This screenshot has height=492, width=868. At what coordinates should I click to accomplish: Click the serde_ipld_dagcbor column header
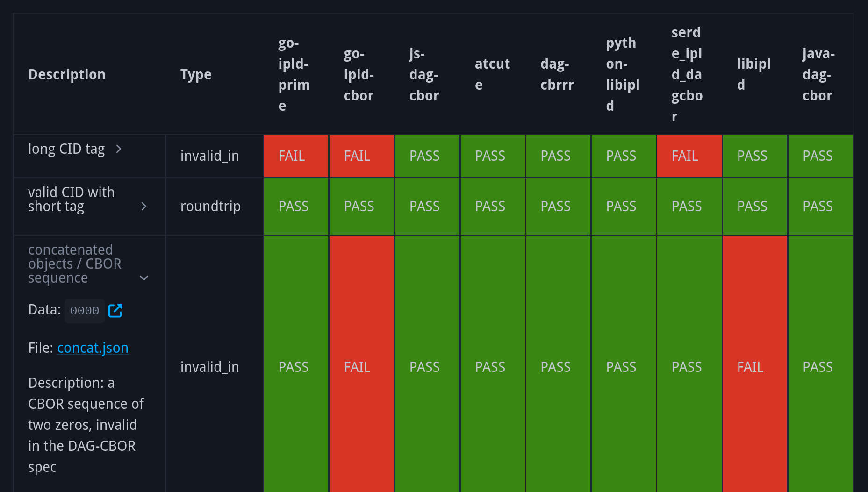click(x=687, y=74)
